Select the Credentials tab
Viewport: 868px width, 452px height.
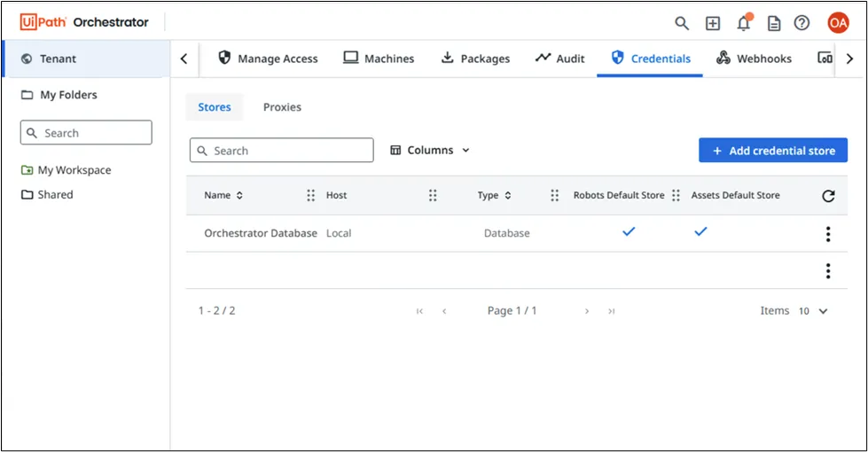point(651,58)
